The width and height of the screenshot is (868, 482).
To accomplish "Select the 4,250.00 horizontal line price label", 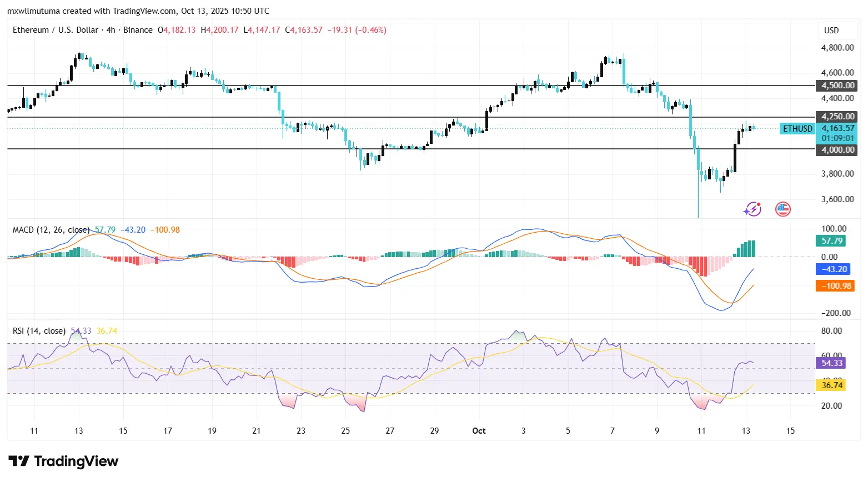I will click(837, 117).
